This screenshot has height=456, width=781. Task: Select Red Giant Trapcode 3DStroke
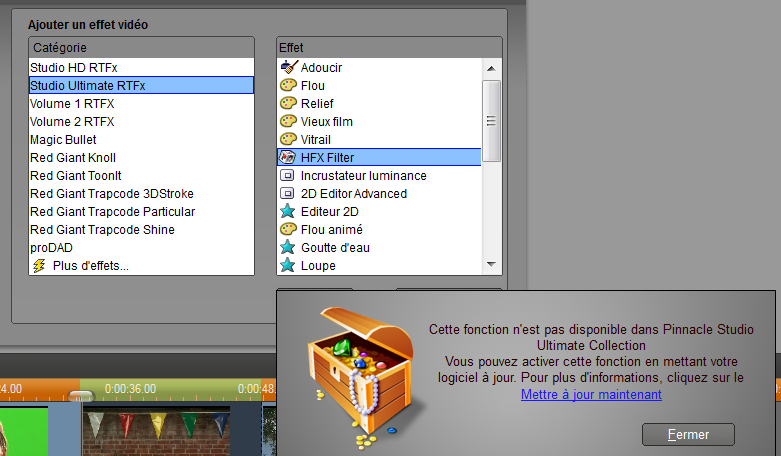tap(141, 193)
